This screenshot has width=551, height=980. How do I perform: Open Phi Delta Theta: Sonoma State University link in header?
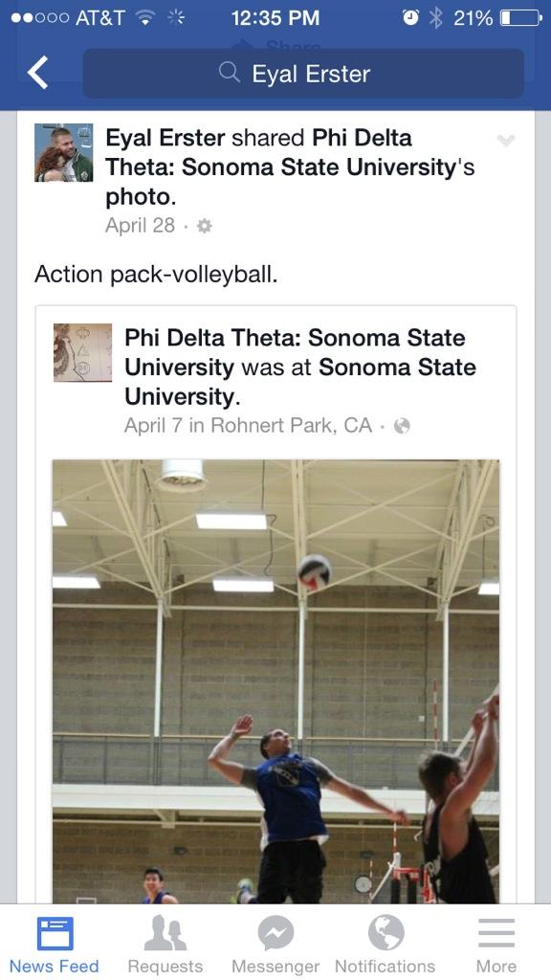point(280,153)
